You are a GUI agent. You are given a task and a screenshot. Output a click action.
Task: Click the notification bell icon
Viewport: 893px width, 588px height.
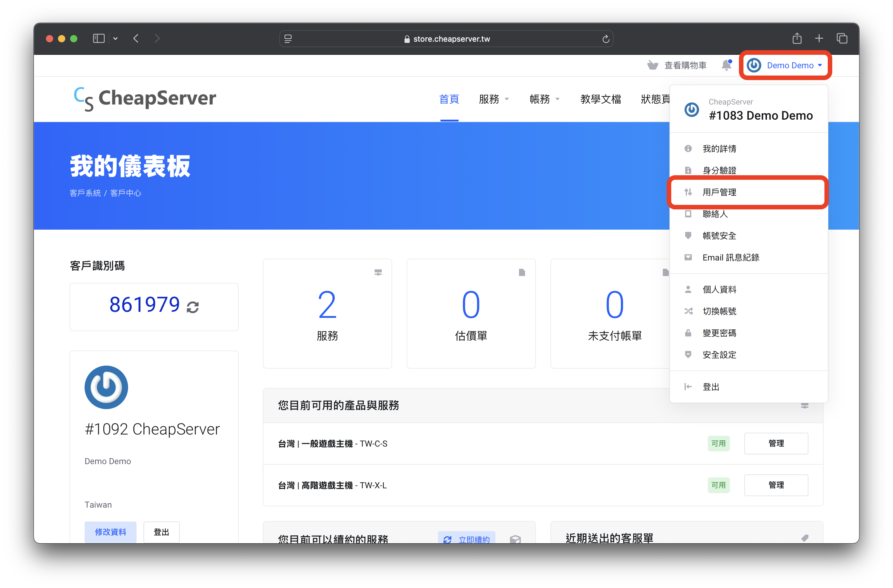coord(726,65)
